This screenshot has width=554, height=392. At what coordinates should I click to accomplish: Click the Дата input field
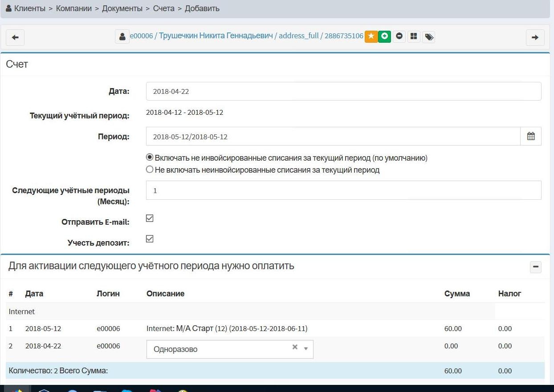(x=343, y=91)
